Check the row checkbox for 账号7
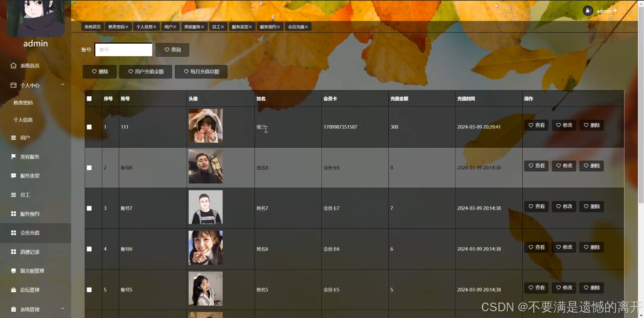644x318 pixels. tap(89, 208)
